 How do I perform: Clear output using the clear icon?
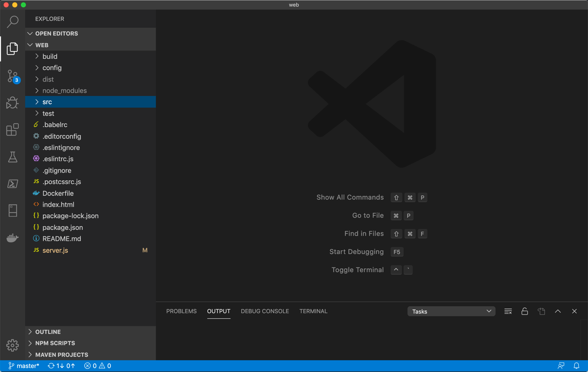coord(508,311)
